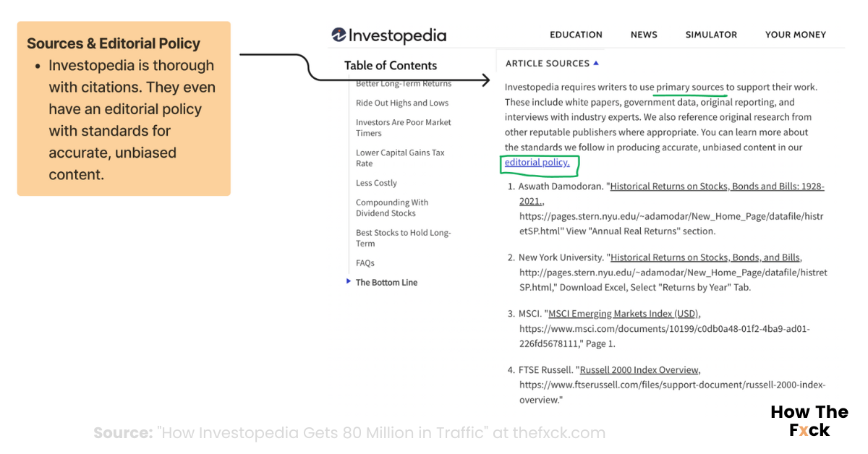868x454 pixels.
Task: Go to Ride Out Highs and Lows
Action: (x=402, y=103)
